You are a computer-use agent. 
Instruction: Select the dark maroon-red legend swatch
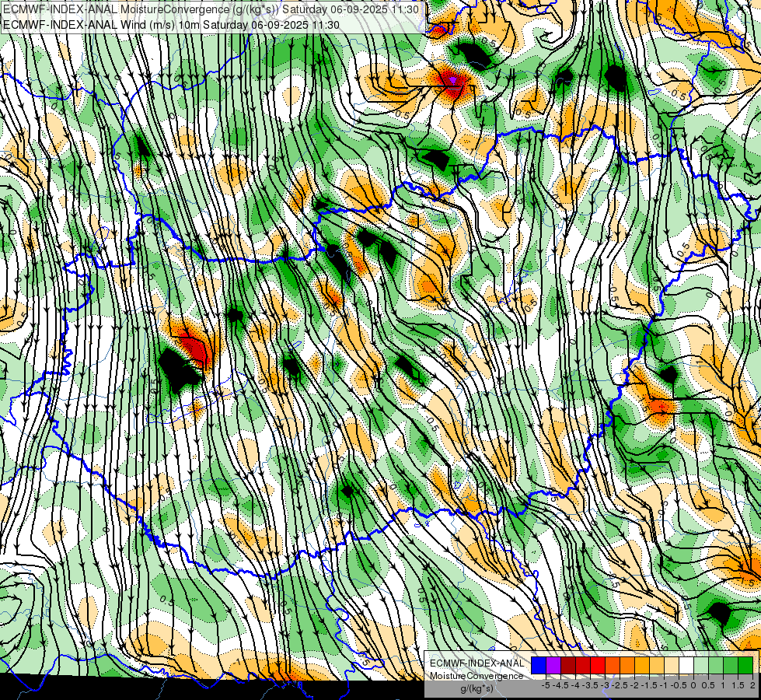click(568, 665)
